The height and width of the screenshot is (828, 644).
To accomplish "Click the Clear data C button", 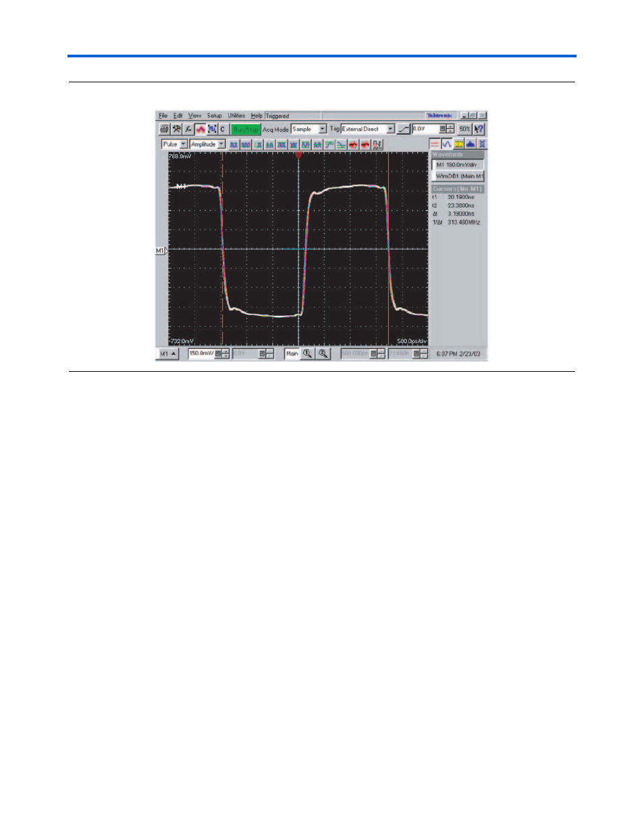I will tap(222, 129).
